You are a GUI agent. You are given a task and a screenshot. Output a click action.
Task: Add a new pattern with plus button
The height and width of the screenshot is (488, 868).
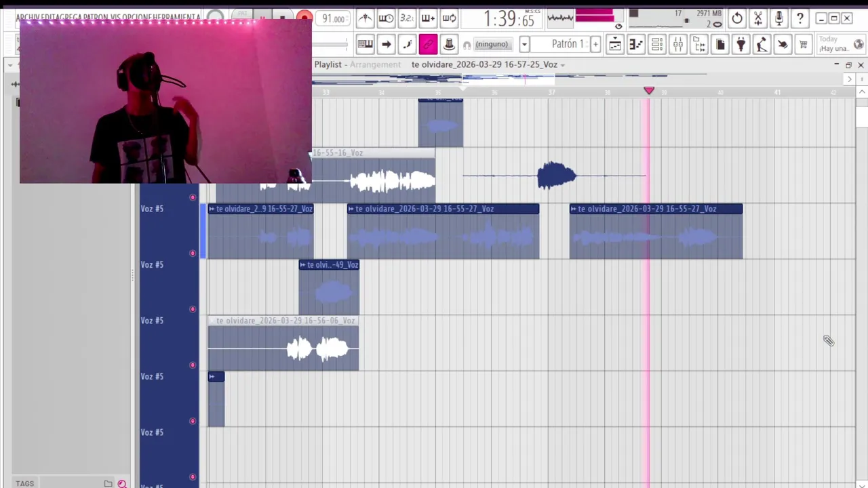595,45
